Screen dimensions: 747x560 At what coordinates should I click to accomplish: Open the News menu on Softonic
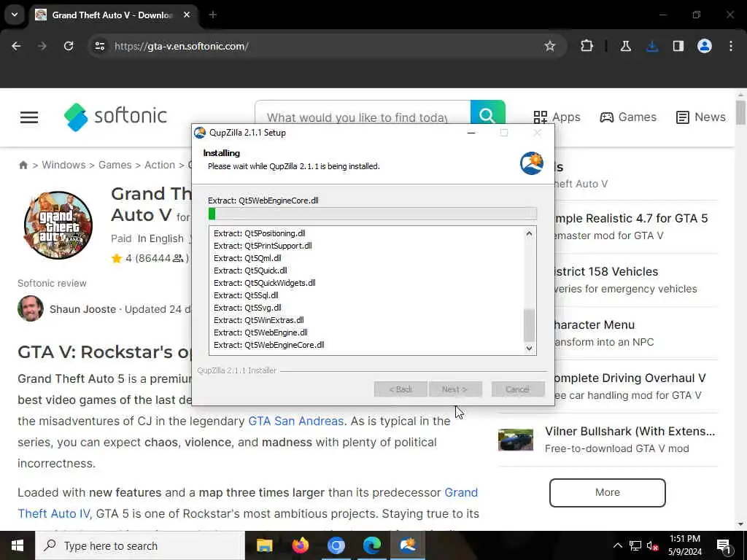point(701,117)
